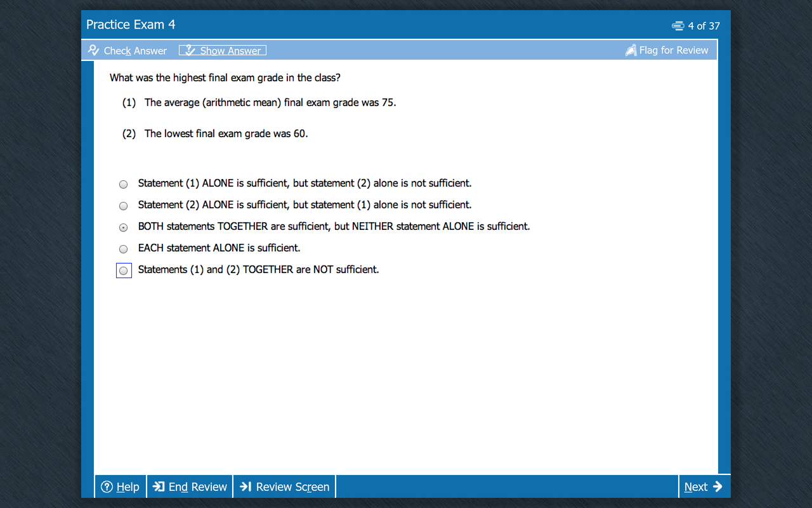Viewport: 812px width, 508px height.
Task: Click the label text 'EACH statement ALONE is sufficient.'
Action: click(x=219, y=248)
